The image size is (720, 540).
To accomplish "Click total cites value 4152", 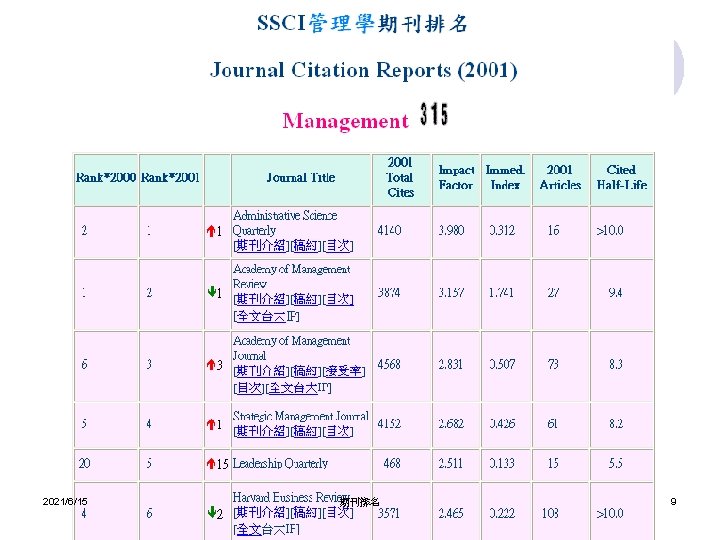I will 389,424.
